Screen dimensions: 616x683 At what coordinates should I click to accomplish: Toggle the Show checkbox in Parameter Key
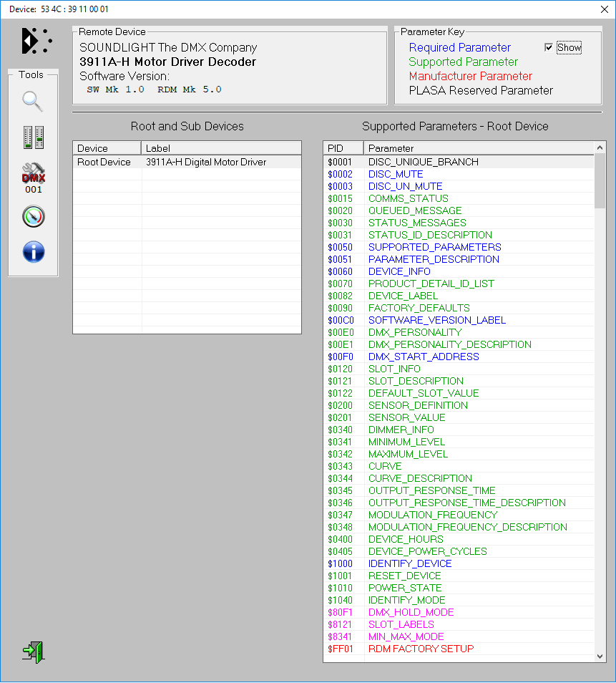549,47
